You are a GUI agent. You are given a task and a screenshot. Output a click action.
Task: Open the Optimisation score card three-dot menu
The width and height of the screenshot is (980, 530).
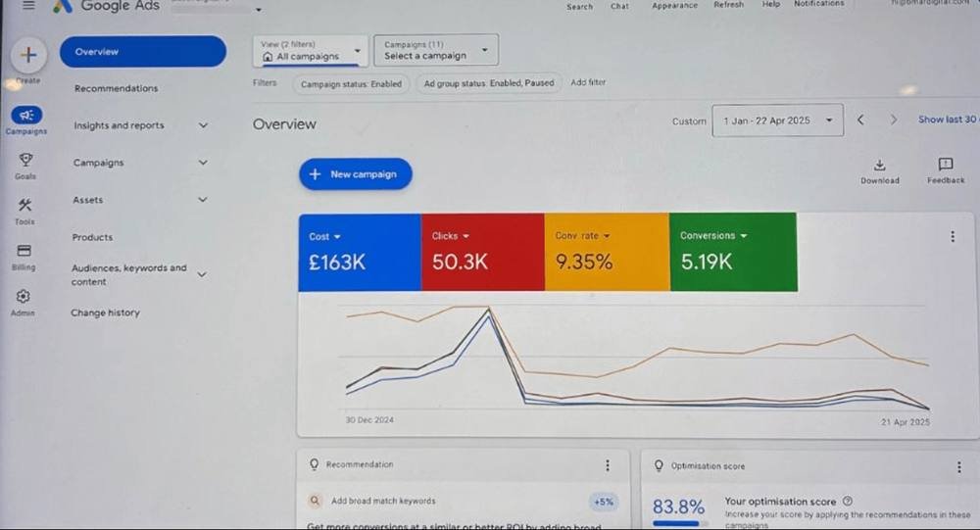point(958,467)
